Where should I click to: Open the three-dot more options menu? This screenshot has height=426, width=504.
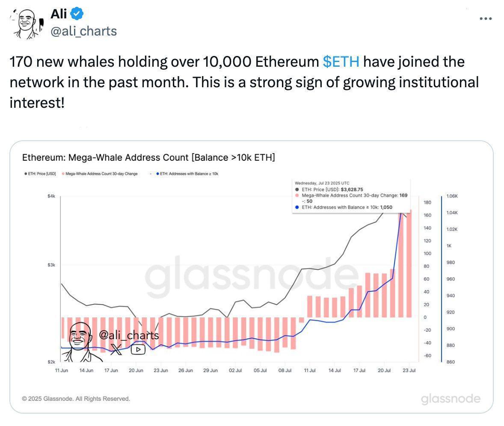[486, 19]
